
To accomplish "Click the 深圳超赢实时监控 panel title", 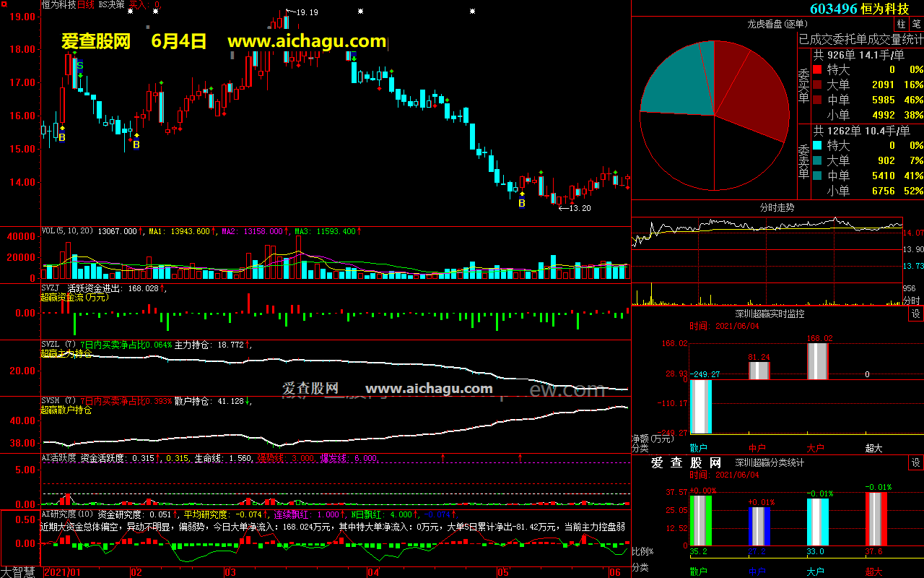I will pos(770,314).
